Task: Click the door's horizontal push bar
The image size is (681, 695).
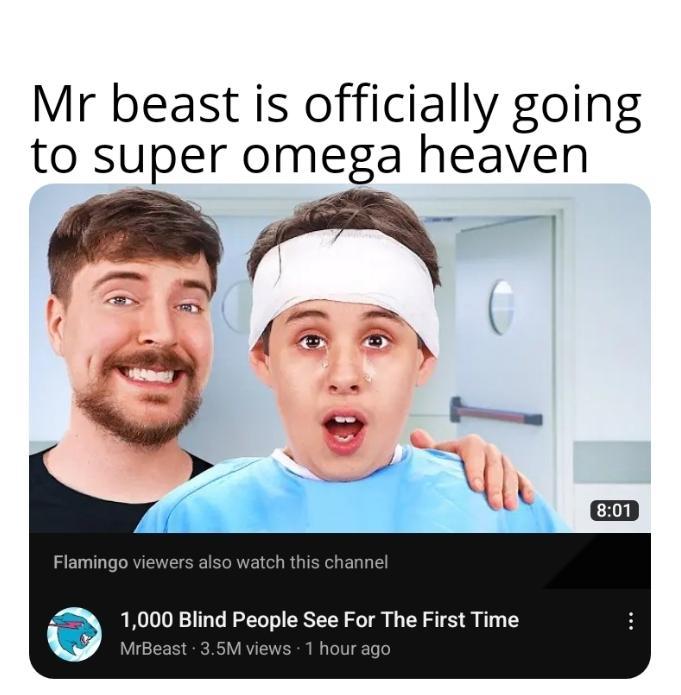Action: pos(497,412)
